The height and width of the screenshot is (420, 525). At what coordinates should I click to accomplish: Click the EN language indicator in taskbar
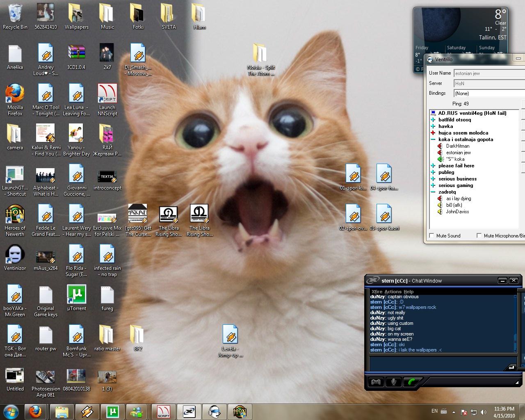click(434, 411)
